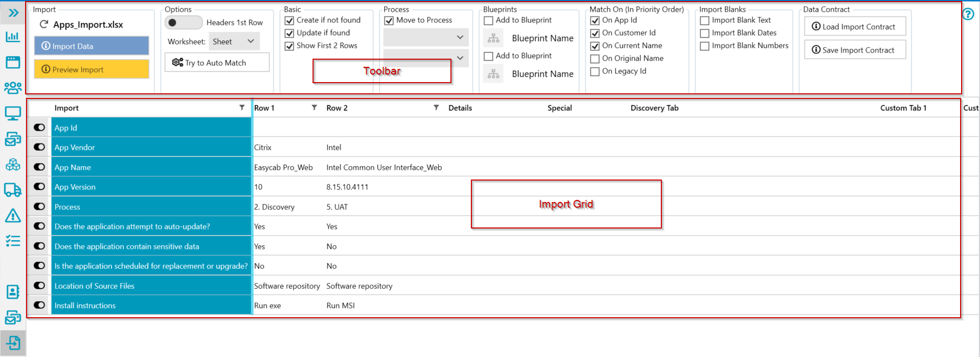Click the Preview Import button
The image size is (980, 357).
tap(91, 69)
